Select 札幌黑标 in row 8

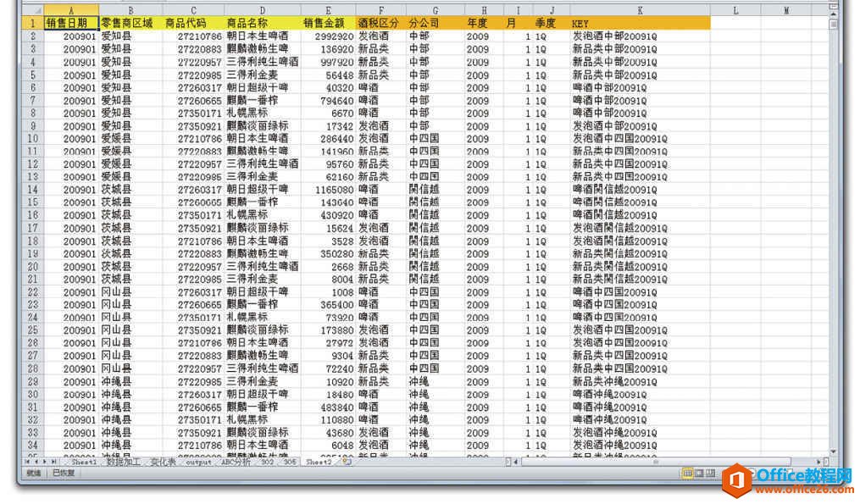(x=262, y=113)
